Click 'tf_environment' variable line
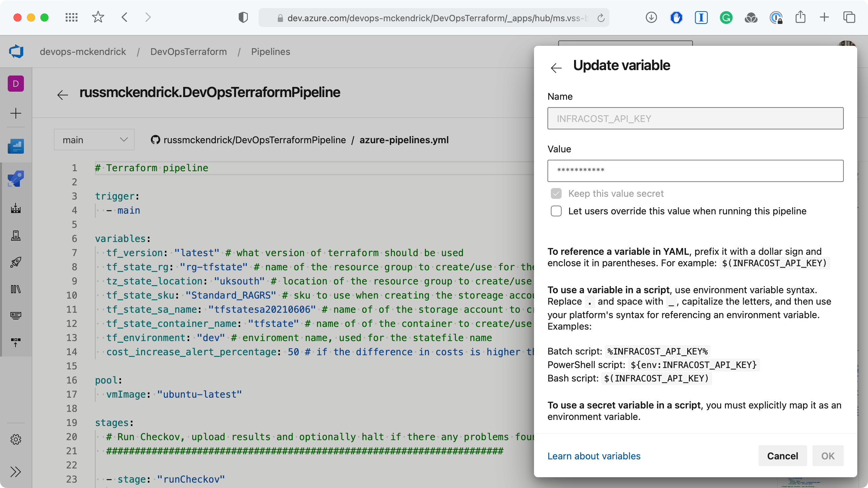This screenshot has width=868, height=488. (x=299, y=338)
